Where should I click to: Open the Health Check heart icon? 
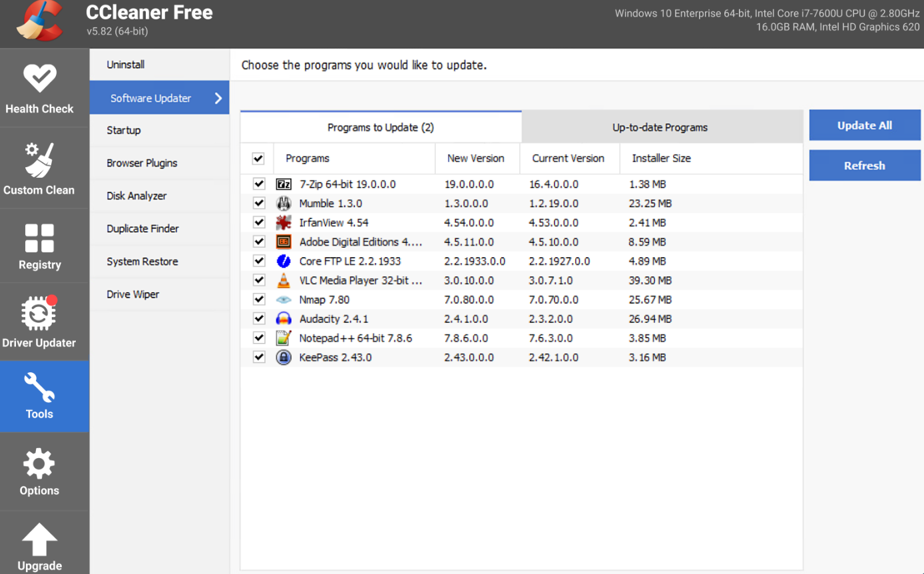(x=39, y=79)
